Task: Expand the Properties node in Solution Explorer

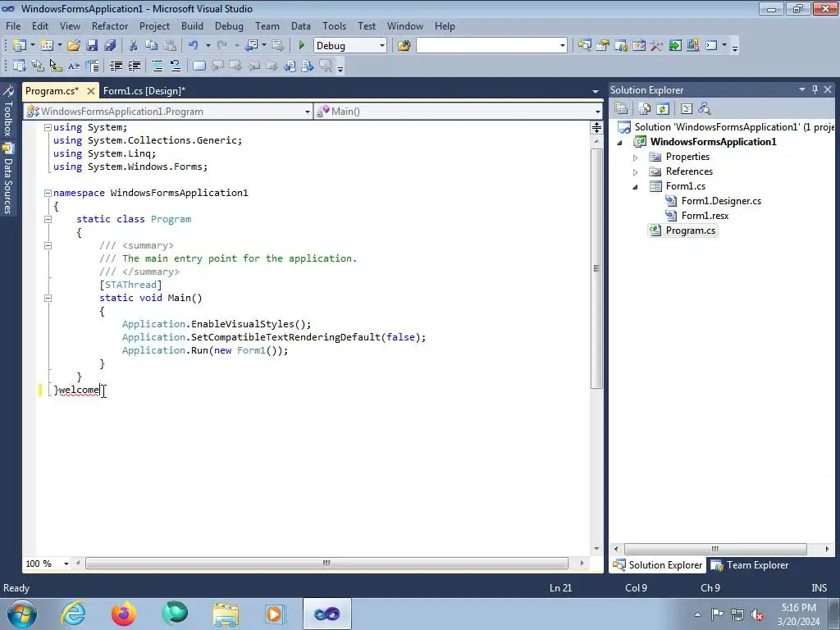Action: 636,157
